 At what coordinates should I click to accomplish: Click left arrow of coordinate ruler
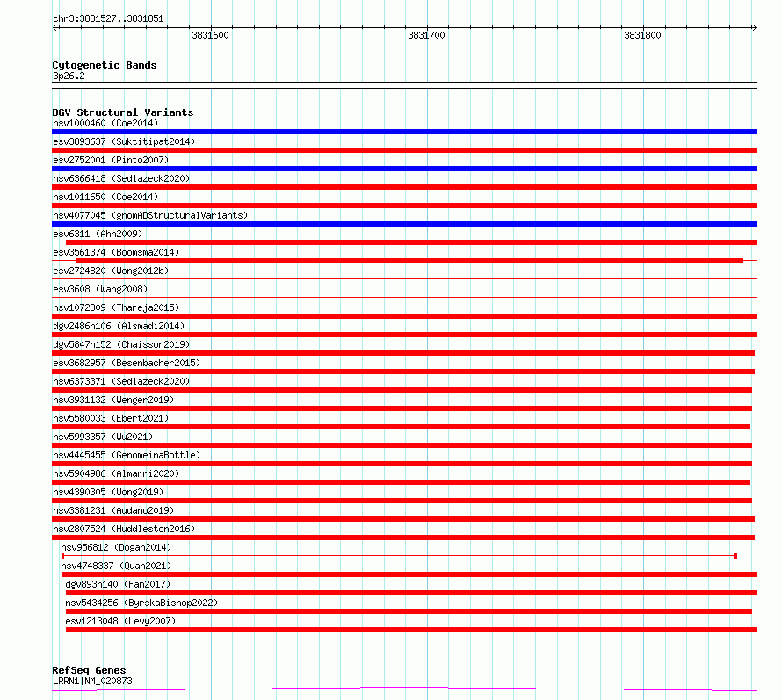point(55,27)
